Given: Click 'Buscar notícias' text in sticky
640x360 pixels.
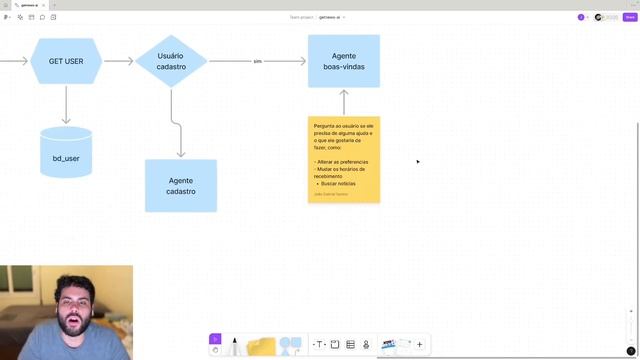Looking at the screenshot, I should [x=338, y=184].
